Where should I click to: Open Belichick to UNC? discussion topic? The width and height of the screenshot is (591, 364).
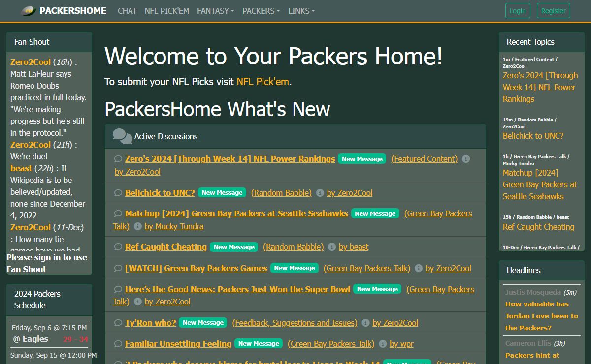pos(160,193)
